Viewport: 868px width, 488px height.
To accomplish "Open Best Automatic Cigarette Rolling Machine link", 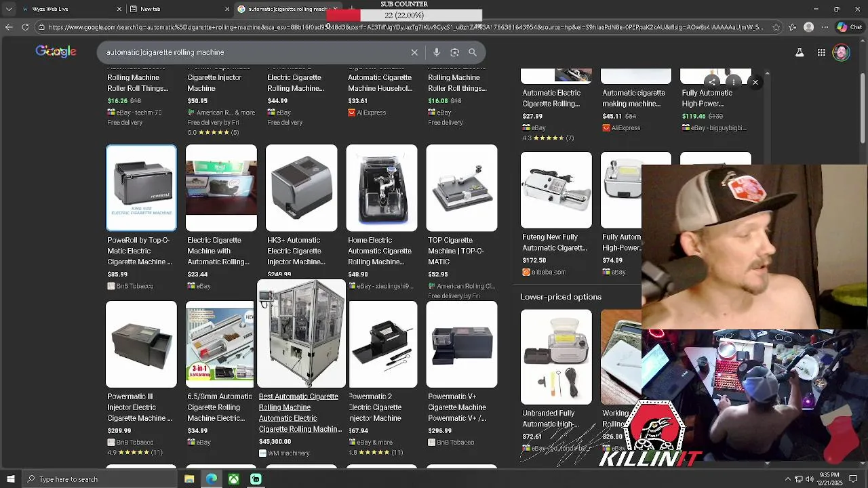I will (x=300, y=413).
